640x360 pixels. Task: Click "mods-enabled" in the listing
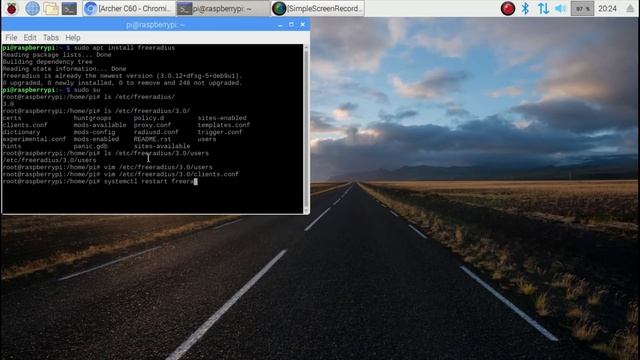tap(96, 139)
